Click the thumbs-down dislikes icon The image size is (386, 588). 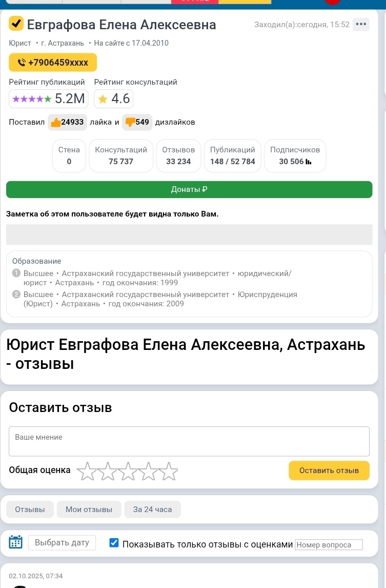click(130, 122)
